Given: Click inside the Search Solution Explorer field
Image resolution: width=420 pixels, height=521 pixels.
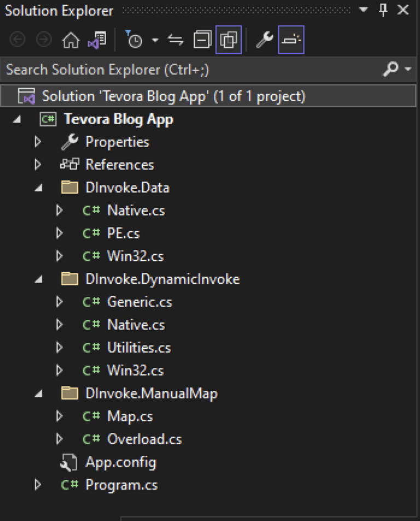Looking at the screenshot, I should [x=164, y=70].
